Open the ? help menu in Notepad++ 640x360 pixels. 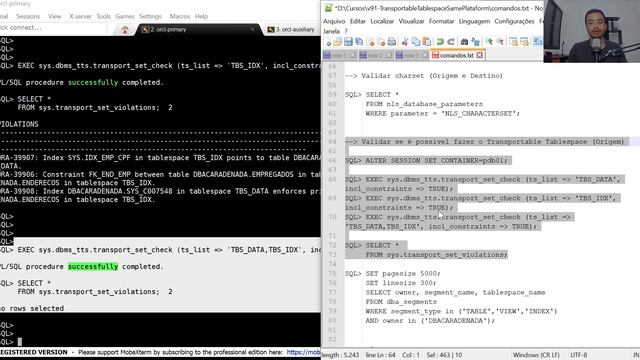(346, 31)
